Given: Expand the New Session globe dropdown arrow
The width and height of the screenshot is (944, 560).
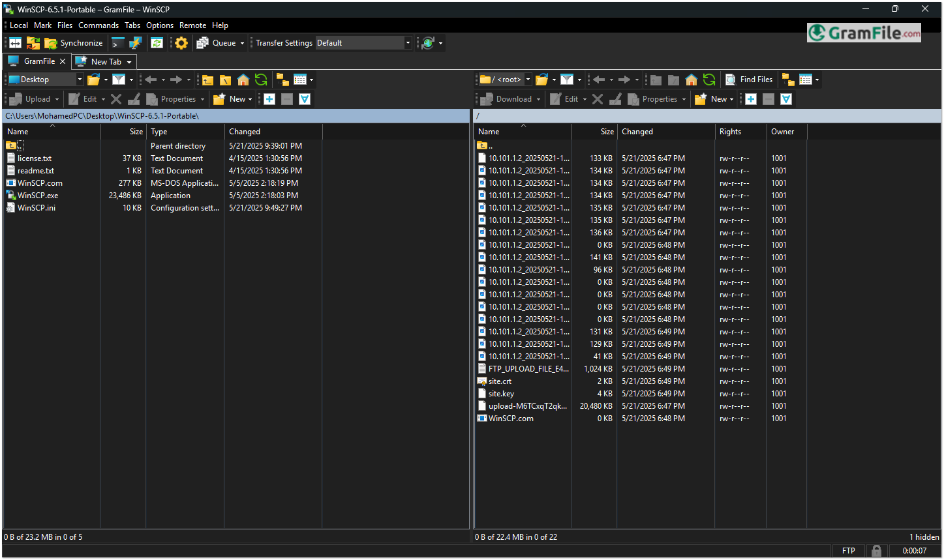Looking at the screenshot, I should pos(440,44).
